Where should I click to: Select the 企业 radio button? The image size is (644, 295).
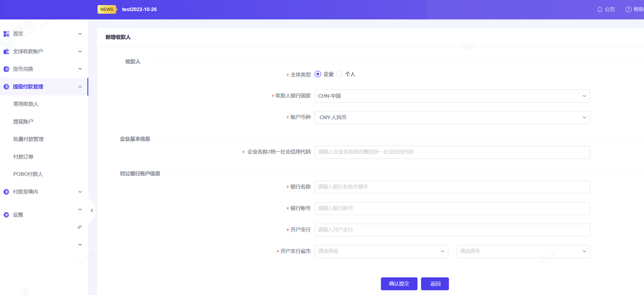click(x=318, y=74)
